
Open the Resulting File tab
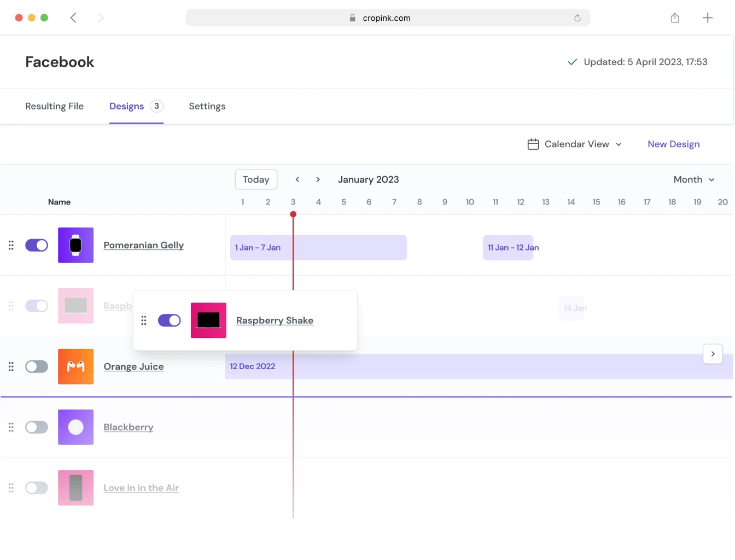pos(54,106)
